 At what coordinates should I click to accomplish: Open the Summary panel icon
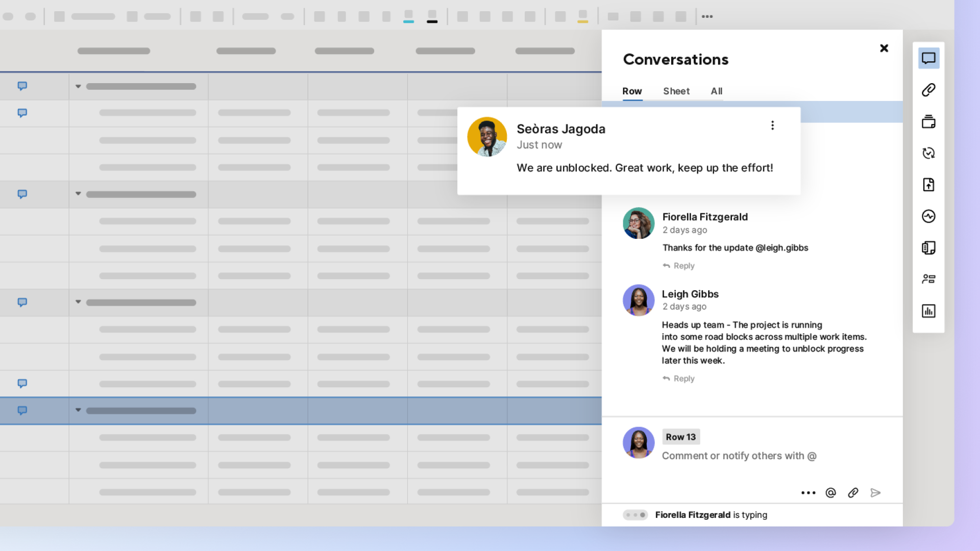pyautogui.click(x=928, y=247)
